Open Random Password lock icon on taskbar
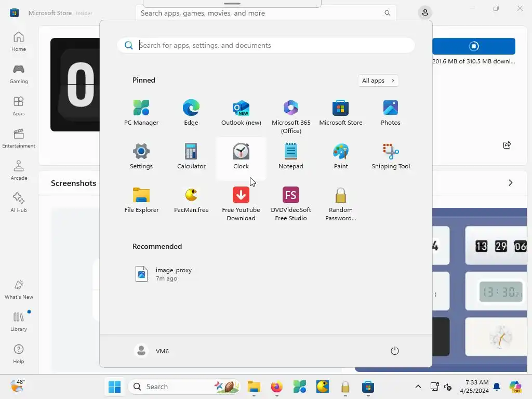This screenshot has height=399, width=532. pos(345,387)
